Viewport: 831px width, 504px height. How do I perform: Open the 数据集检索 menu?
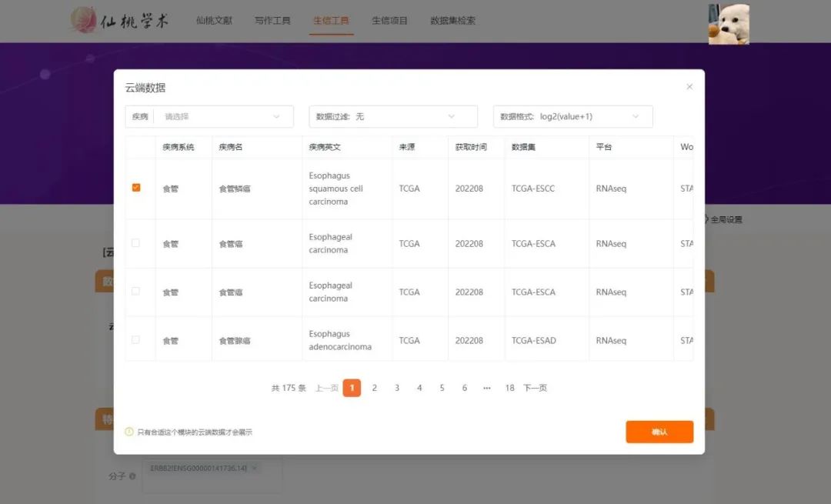(x=452, y=21)
